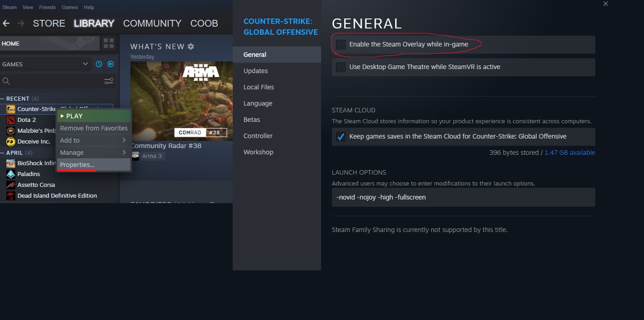The width and height of the screenshot is (644, 320).
Task: Open the COOB profile tab
Action: pos(204,23)
